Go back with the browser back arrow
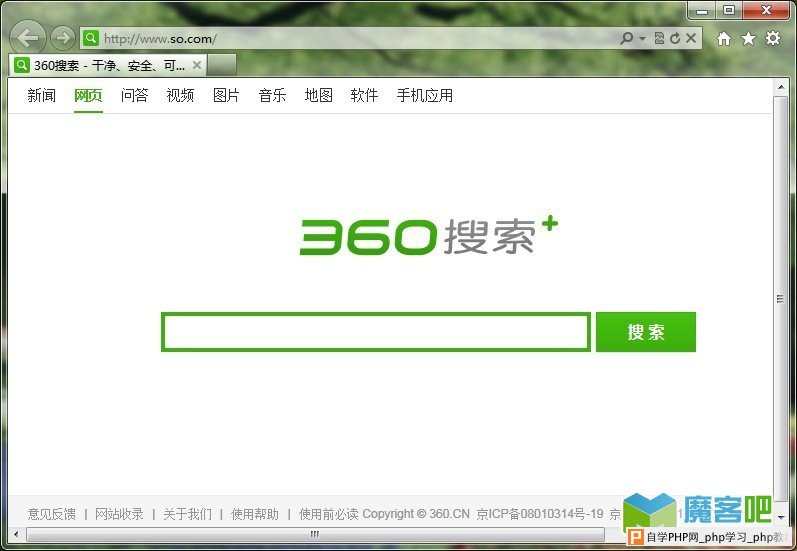This screenshot has width=797, height=551. click(27, 38)
